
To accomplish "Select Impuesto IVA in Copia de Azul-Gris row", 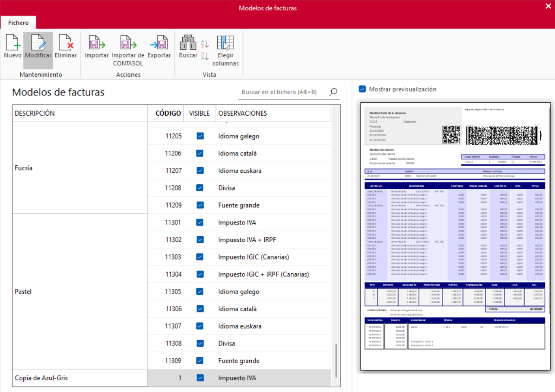I will 237,378.
